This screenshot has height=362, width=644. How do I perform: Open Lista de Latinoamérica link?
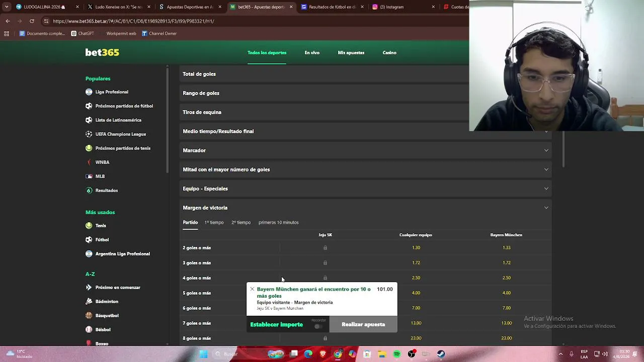pyautogui.click(x=118, y=120)
